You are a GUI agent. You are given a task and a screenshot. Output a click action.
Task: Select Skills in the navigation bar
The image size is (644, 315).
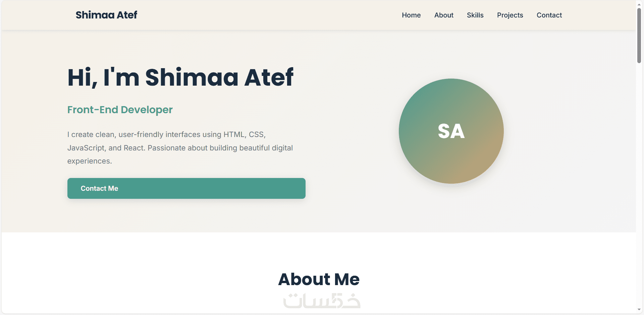[x=475, y=15]
